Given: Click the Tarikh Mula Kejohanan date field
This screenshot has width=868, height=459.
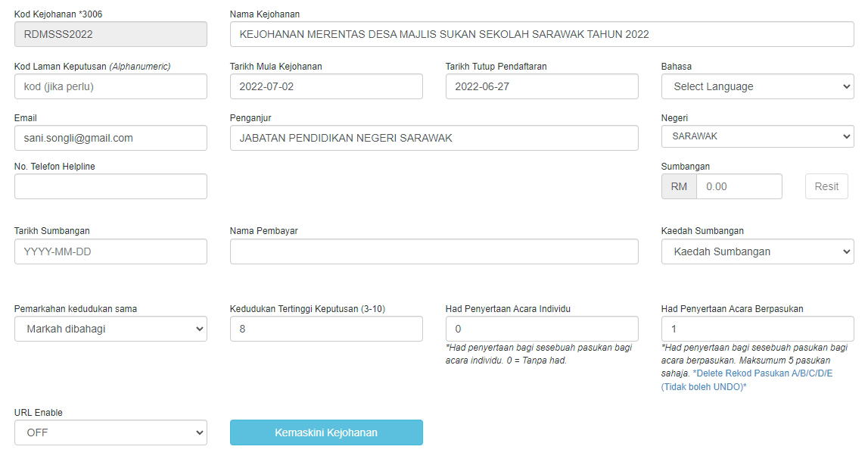Looking at the screenshot, I should click(326, 86).
